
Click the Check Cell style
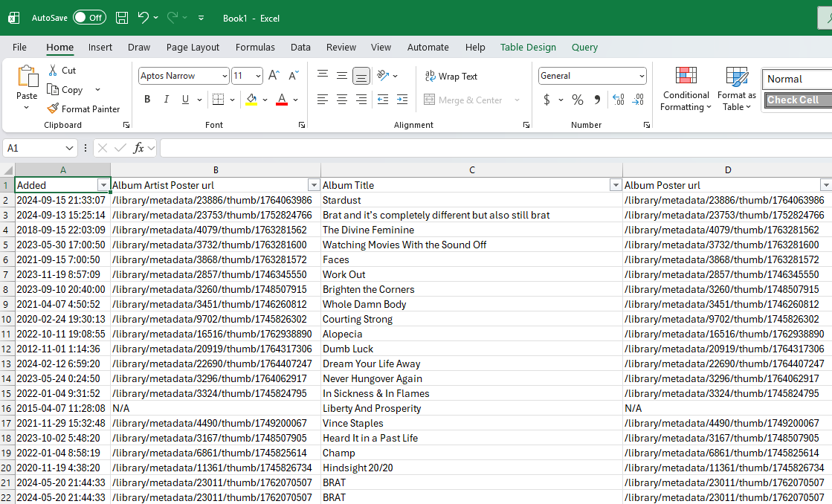(798, 100)
